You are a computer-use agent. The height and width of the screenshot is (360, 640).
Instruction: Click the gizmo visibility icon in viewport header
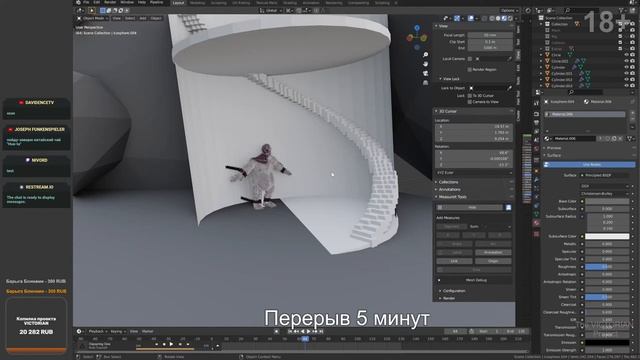coord(458,18)
